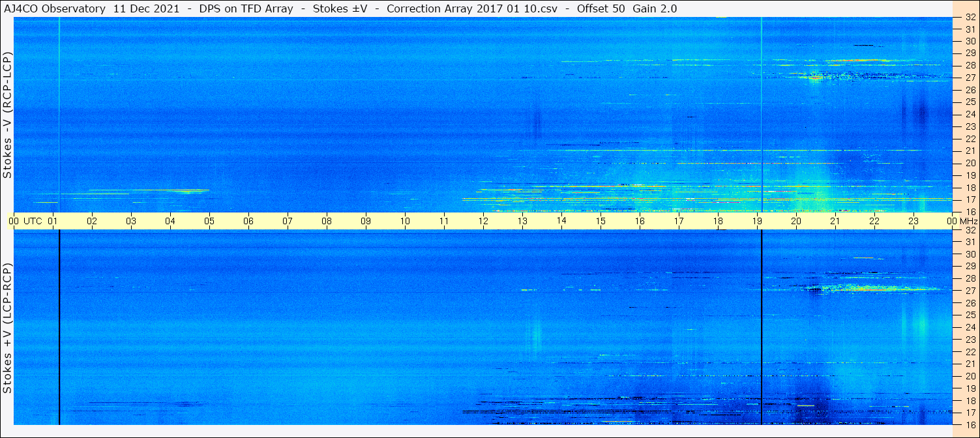Click the 24 MHz label of the +V panel
This screenshot has height=438, width=980.
tap(970, 327)
